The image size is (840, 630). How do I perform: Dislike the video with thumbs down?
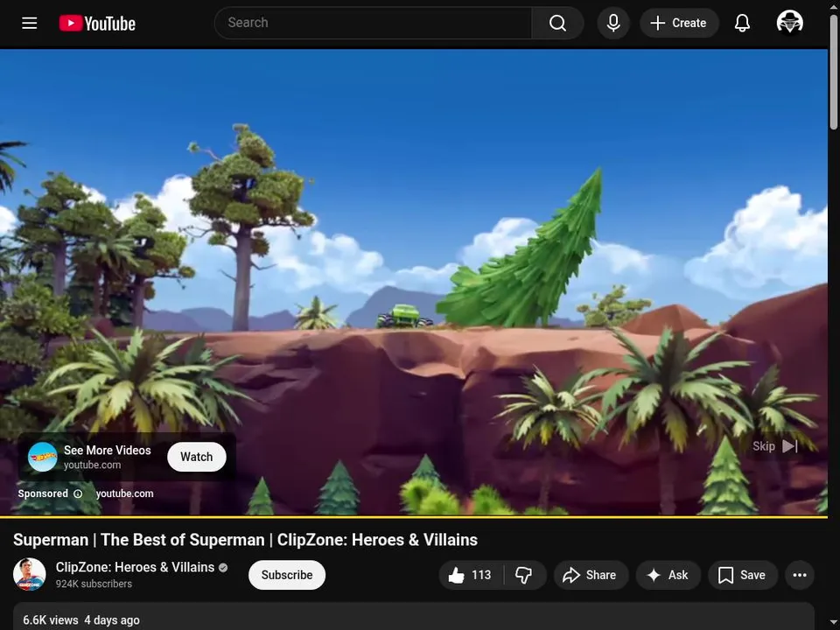524,575
